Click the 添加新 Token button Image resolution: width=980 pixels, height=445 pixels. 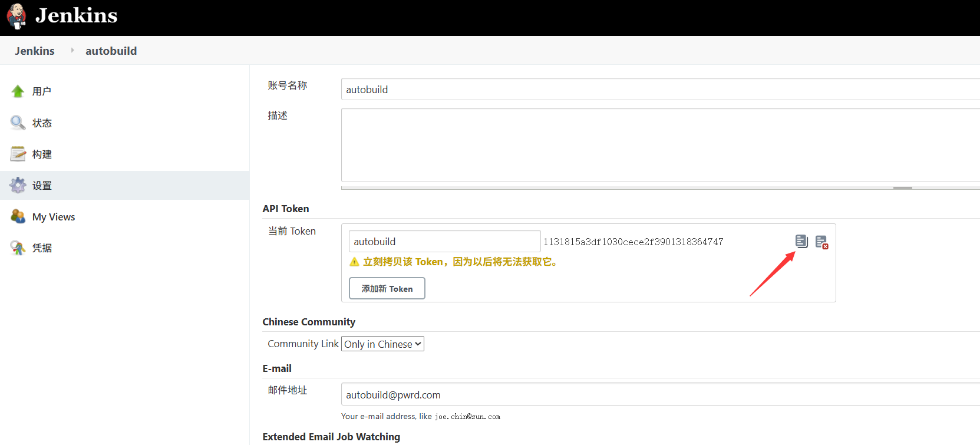pos(387,288)
